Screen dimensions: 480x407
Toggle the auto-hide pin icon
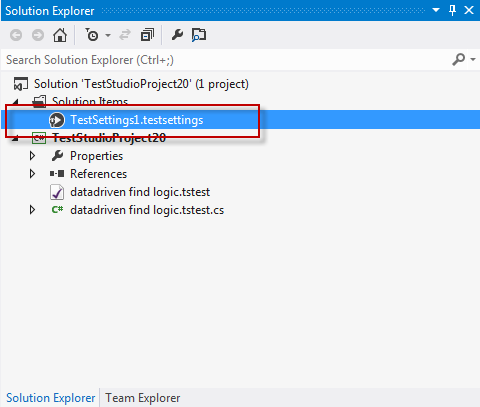point(452,10)
